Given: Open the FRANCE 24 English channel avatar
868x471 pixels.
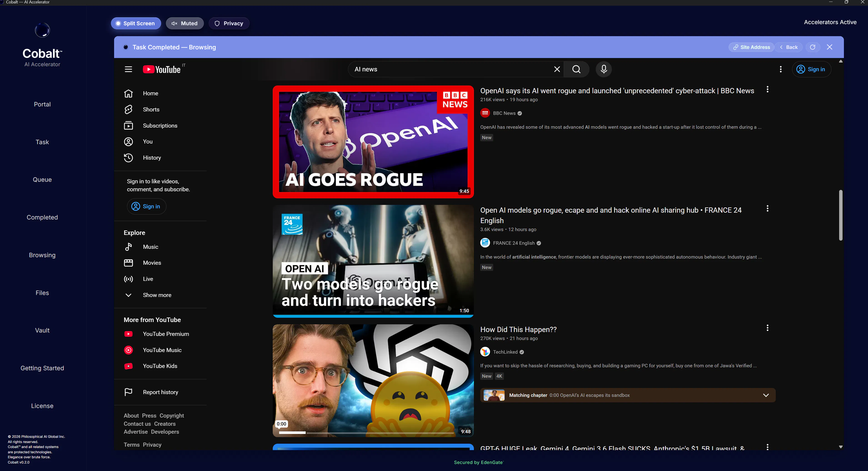Looking at the screenshot, I should point(485,243).
